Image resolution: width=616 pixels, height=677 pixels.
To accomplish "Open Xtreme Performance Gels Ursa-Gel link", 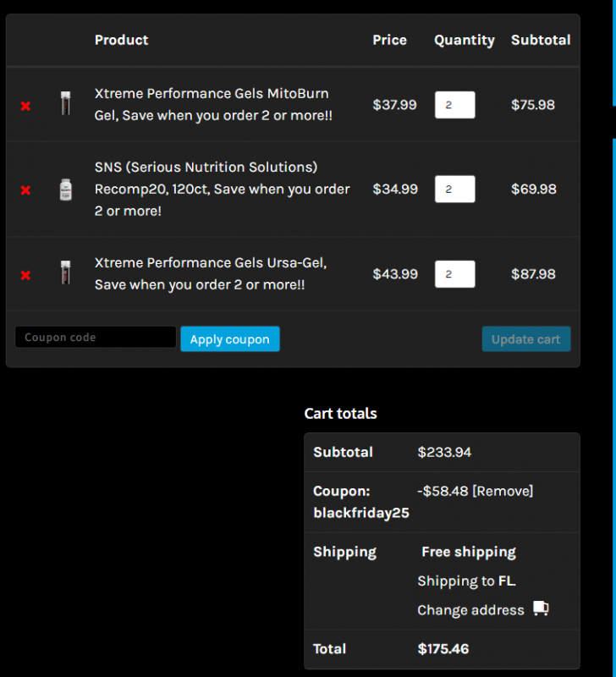I will 211,273.
